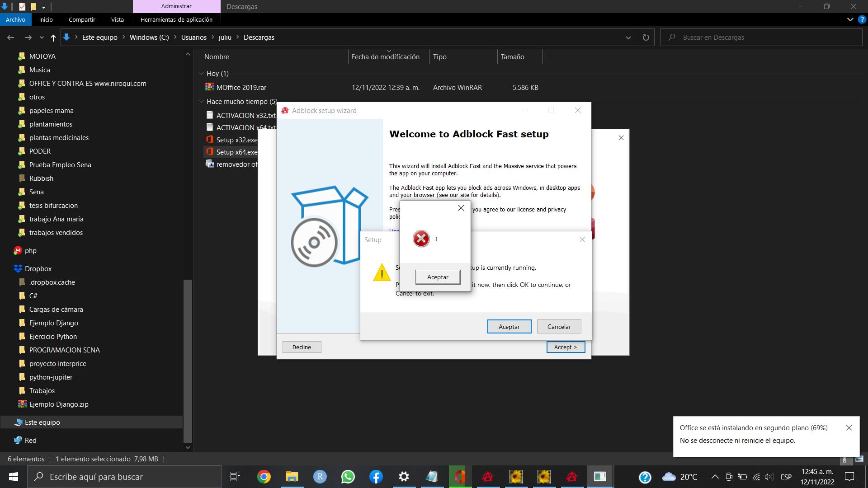Collapse the Hoy group

pos(202,73)
